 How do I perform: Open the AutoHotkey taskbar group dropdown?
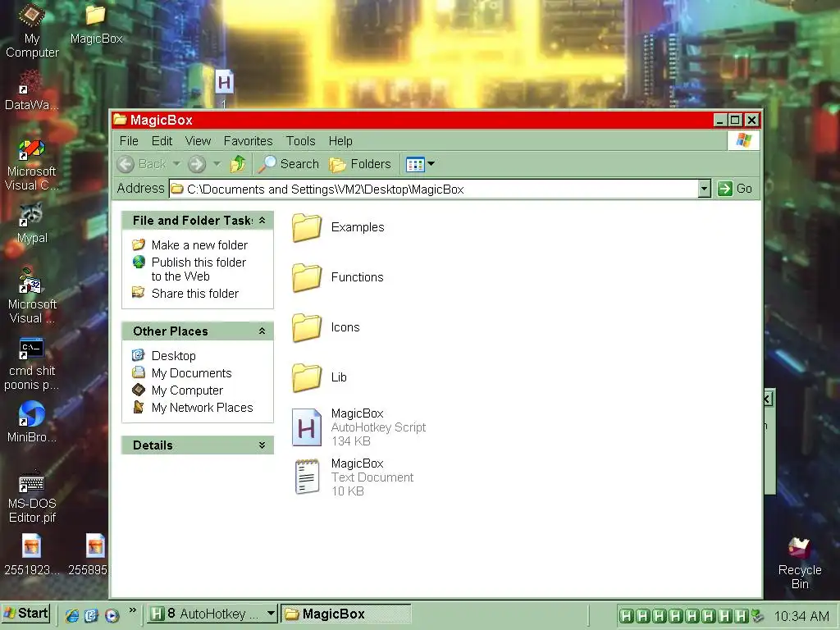(271, 614)
